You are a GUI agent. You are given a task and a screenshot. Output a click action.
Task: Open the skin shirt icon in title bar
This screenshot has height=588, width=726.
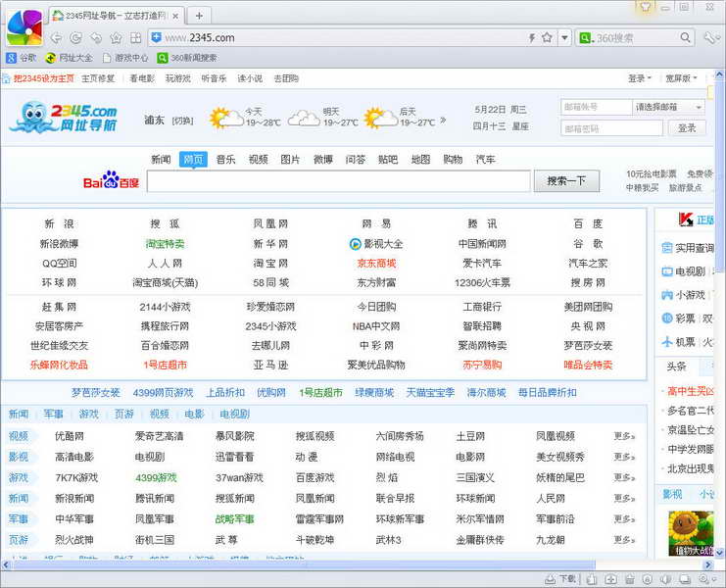pos(645,7)
